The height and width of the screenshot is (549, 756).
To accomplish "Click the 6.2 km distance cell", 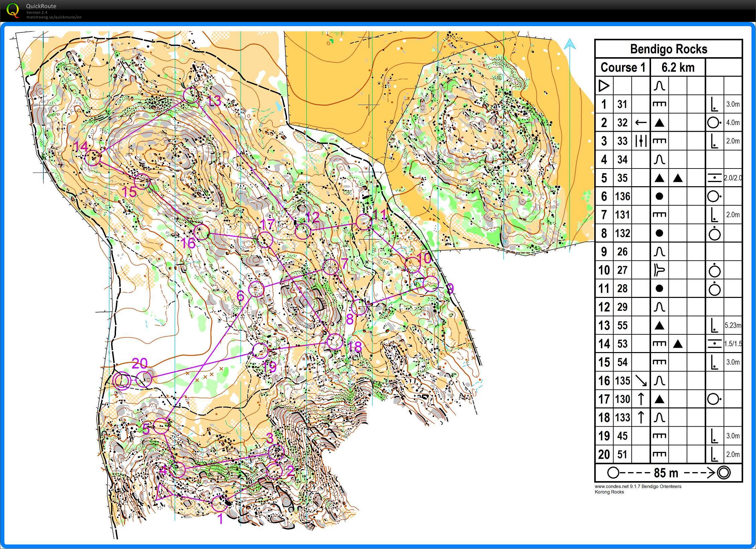I will tap(678, 68).
